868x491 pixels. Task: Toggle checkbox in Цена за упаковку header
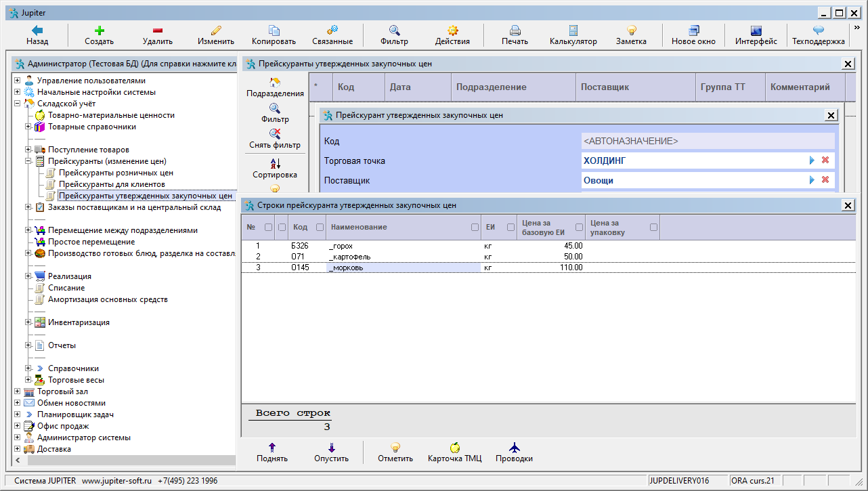(x=653, y=228)
